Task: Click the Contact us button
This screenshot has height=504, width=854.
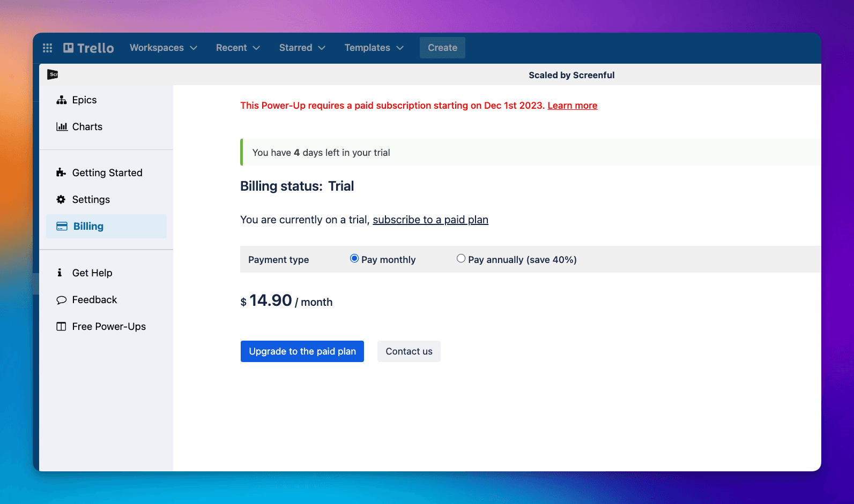Action: coord(409,351)
